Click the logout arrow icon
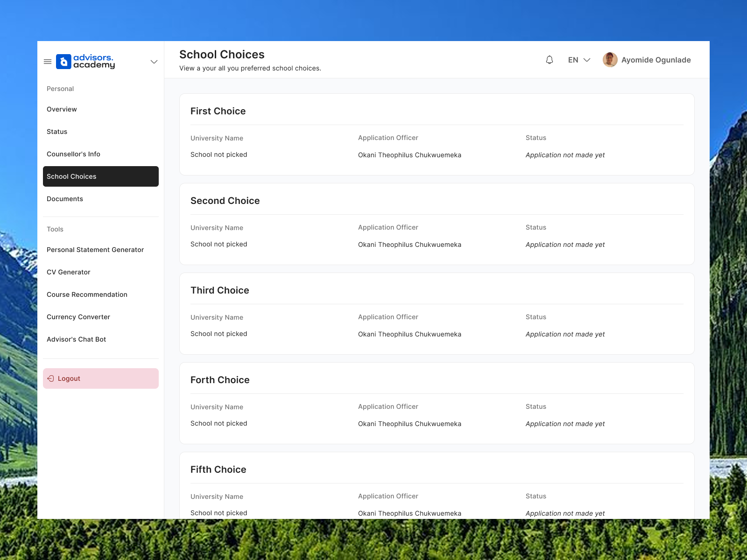Viewport: 747px width, 560px height. click(x=50, y=378)
